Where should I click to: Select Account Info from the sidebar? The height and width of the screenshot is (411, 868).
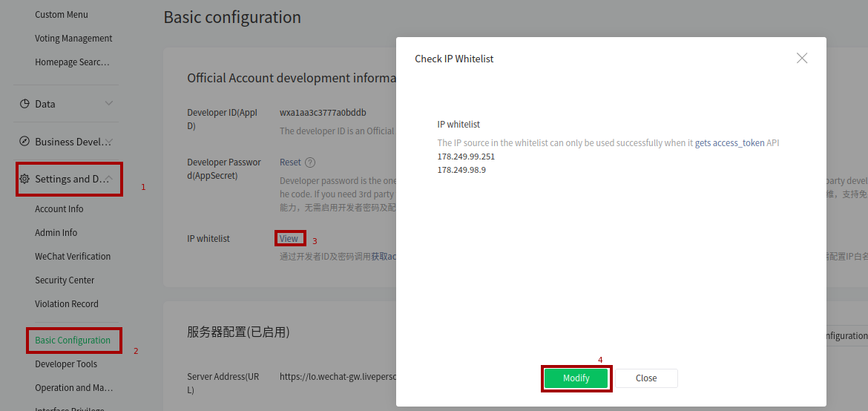[59, 208]
